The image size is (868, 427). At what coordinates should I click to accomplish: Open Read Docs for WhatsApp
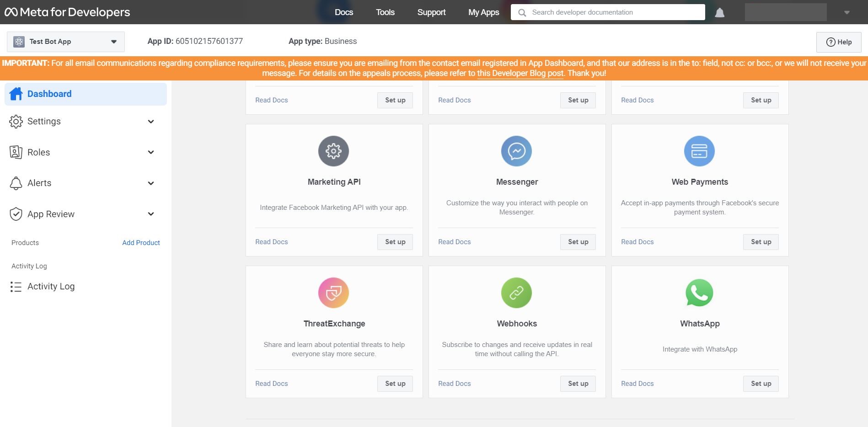(x=638, y=384)
